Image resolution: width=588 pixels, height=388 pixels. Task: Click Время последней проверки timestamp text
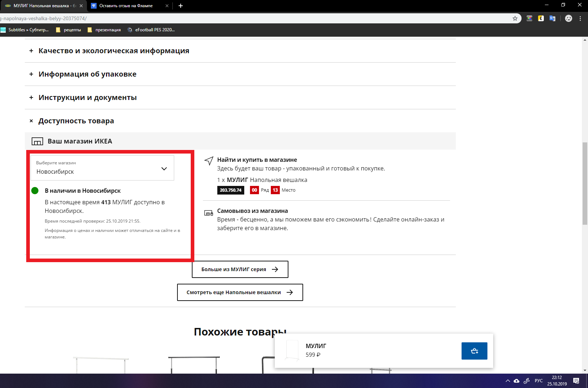pos(92,221)
